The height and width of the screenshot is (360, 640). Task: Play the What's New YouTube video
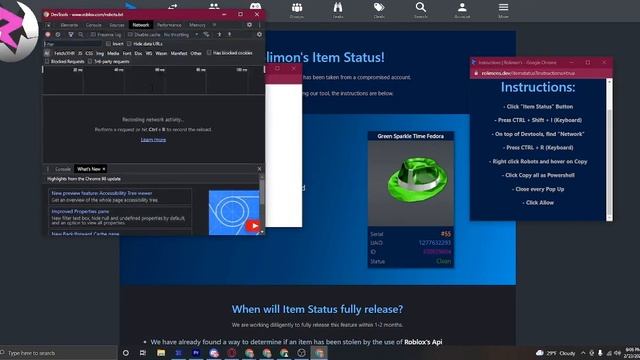253,226
